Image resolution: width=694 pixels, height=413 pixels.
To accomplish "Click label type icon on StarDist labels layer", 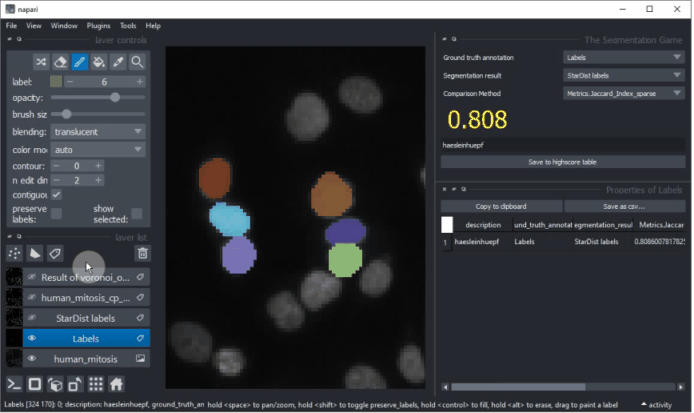I will pyautogui.click(x=140, y=318).
